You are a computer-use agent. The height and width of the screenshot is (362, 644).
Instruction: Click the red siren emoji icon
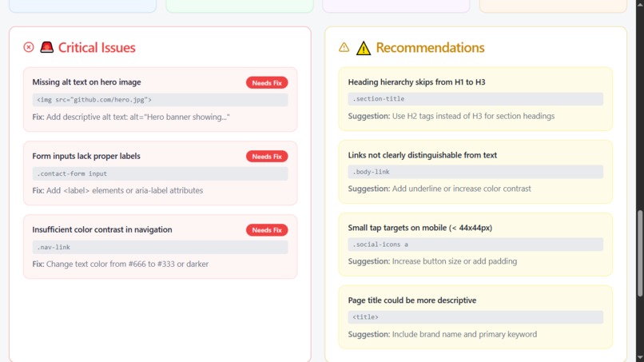click(x=47, y=47)
